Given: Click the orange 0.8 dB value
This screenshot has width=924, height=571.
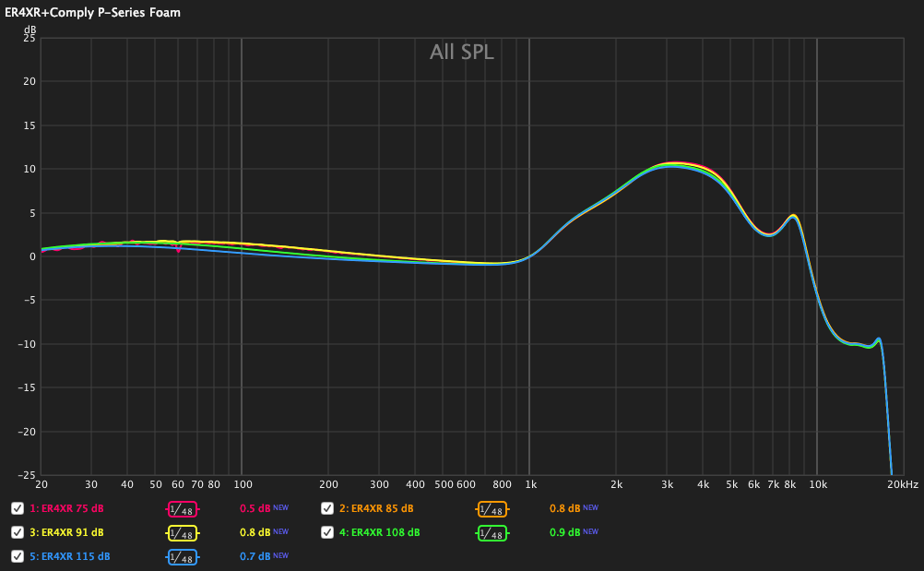Looking at the screenshot, I should pos(564,508).
